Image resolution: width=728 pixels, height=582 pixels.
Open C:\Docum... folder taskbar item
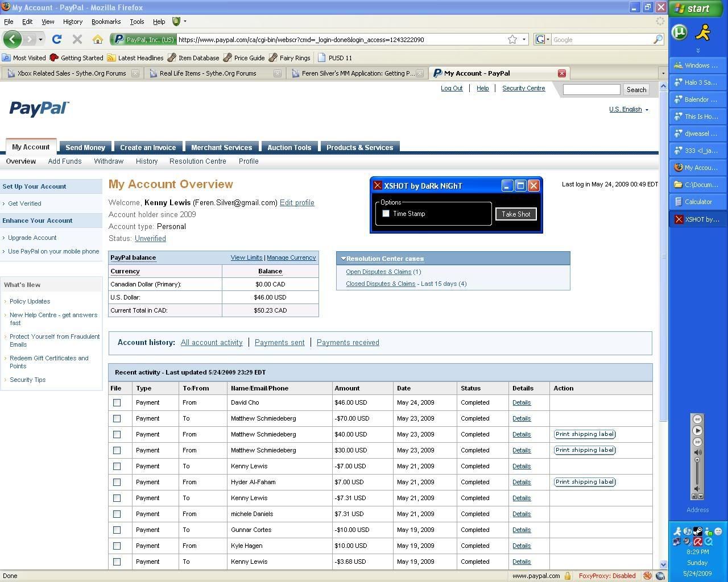point(698,185)
